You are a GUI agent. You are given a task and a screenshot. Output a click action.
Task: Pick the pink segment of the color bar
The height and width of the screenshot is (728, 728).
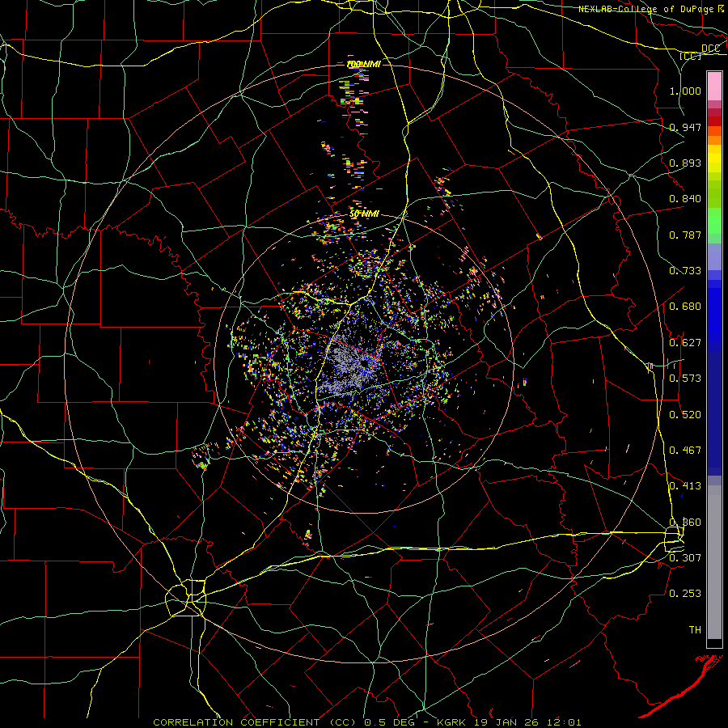(714, 87)
